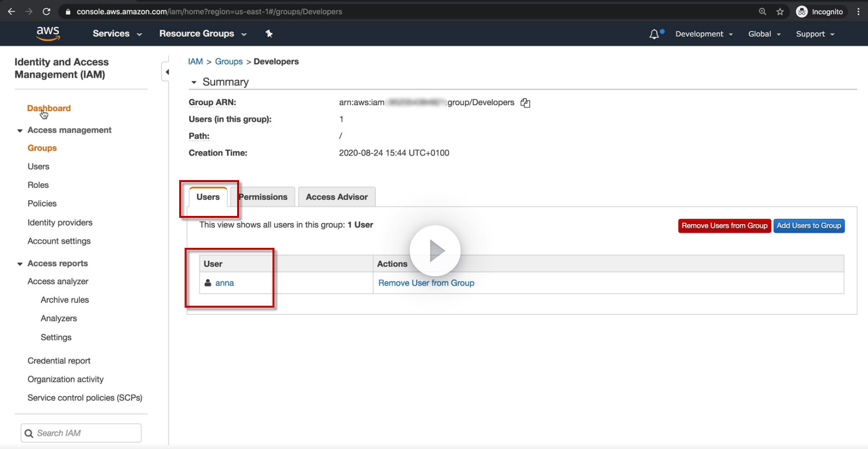Click the Group ARN value text
868x449 pixels.
tap(427, 103)
